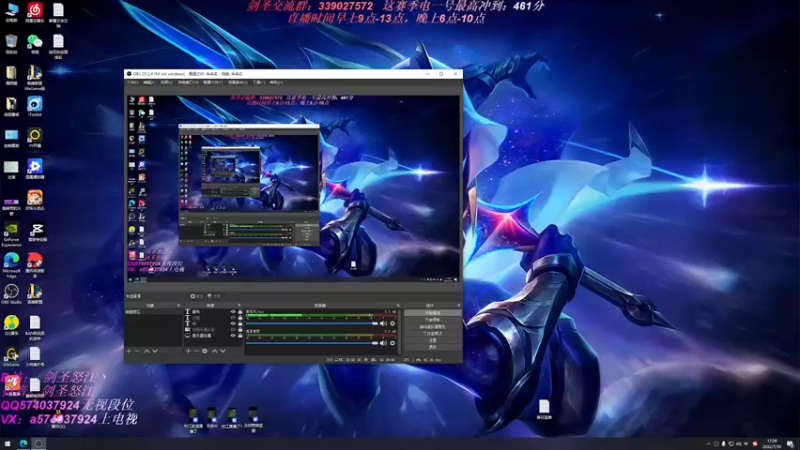800x450 pixels.
Task: Click the 退出 Exit button in Controls
Action: click(433, 347)
